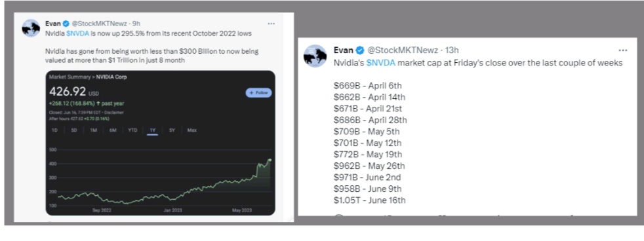Viewport: 644px width, 241px height.
Task: Click $NVDA cashtag in left tweet
Action: click(76, 33)
